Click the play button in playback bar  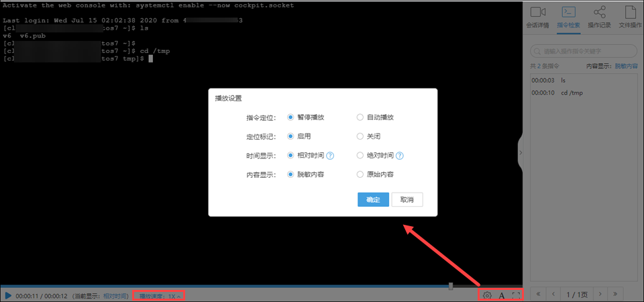8,295
